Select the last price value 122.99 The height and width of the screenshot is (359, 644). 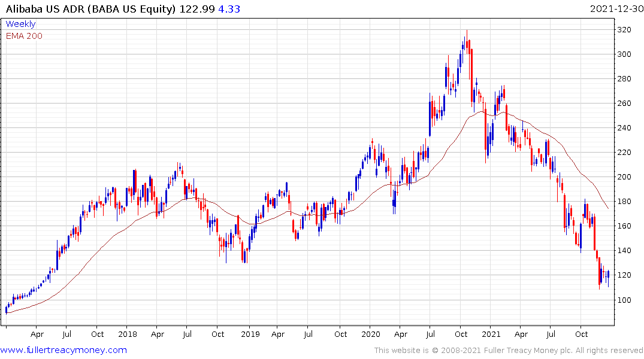pyautogui.click(x=197, y=9)
